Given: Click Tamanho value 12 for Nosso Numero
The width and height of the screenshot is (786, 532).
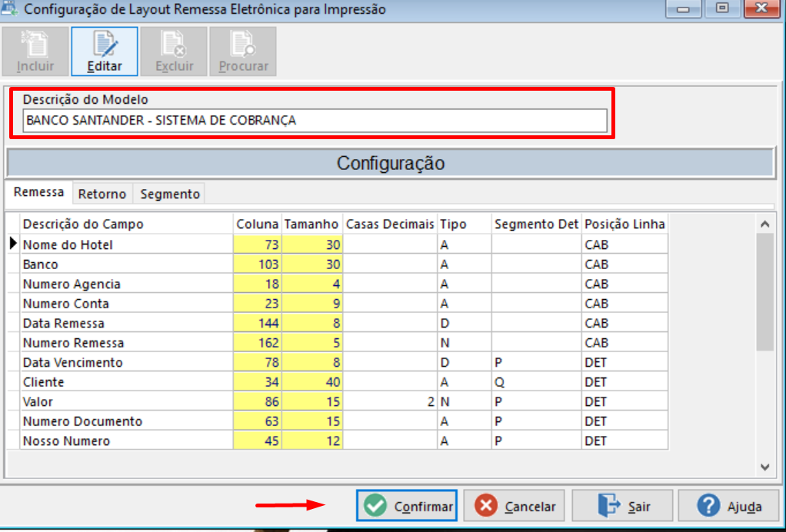Looking at the screenshot, I should 311,441.
